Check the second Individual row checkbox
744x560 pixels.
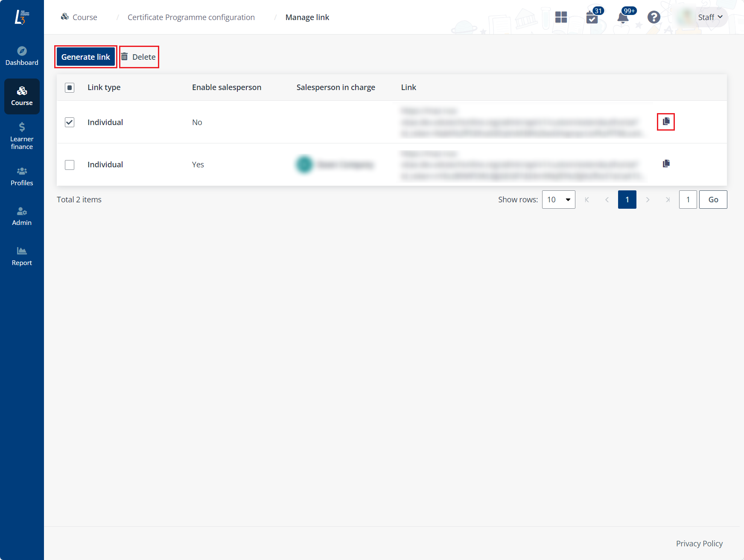70,165
